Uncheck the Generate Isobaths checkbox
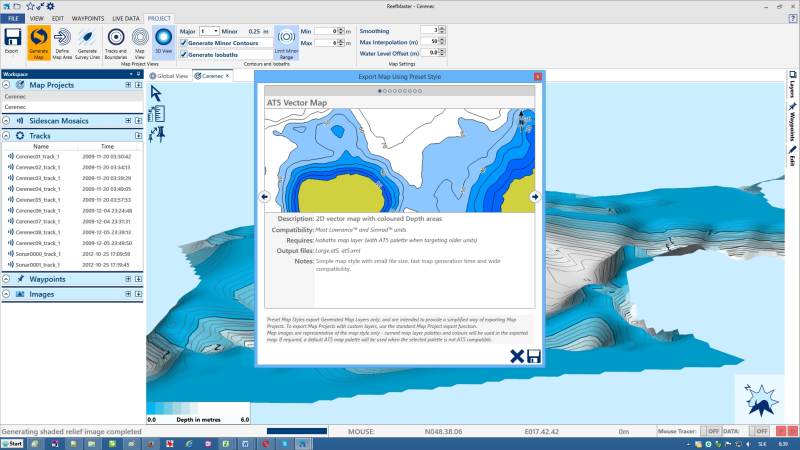 click(183, 55)
